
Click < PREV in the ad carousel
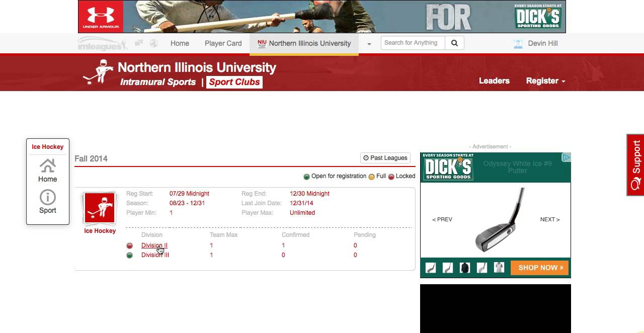tap(442, 219)
